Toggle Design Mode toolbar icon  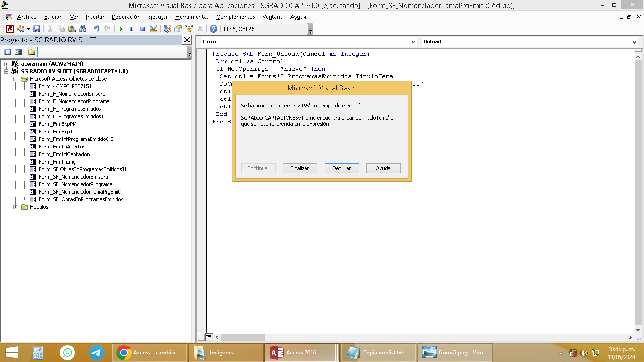pos(153,29)
